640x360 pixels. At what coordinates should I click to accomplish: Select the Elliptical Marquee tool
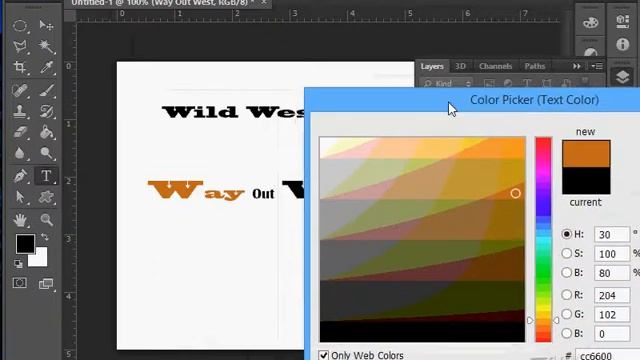pos(20,26)
